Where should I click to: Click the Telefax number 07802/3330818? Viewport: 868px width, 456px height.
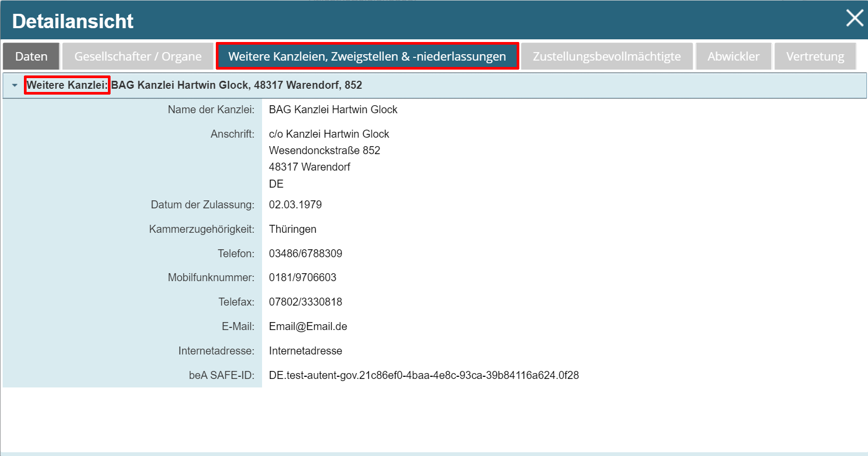click(x=305, y=302)
